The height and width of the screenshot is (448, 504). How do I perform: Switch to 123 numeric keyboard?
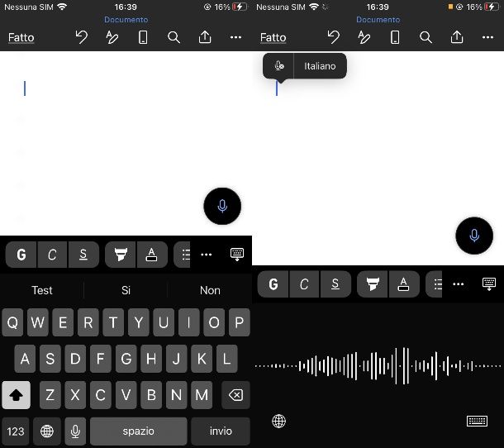[16, 431]
